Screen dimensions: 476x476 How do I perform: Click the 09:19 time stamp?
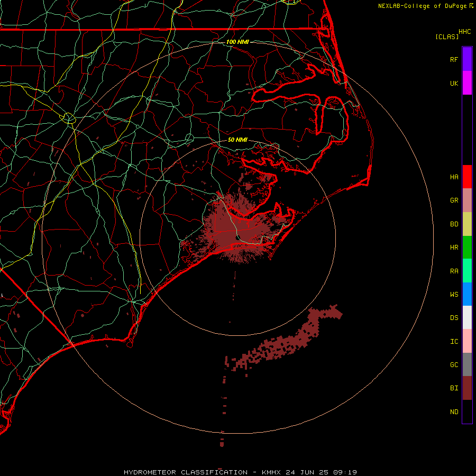345,472
